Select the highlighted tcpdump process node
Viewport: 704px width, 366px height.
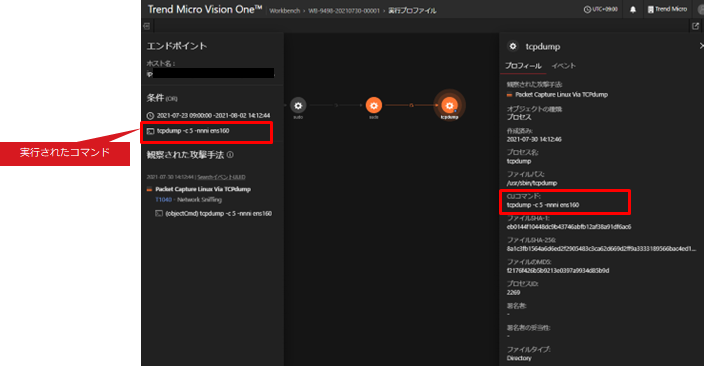click(449, 106)
